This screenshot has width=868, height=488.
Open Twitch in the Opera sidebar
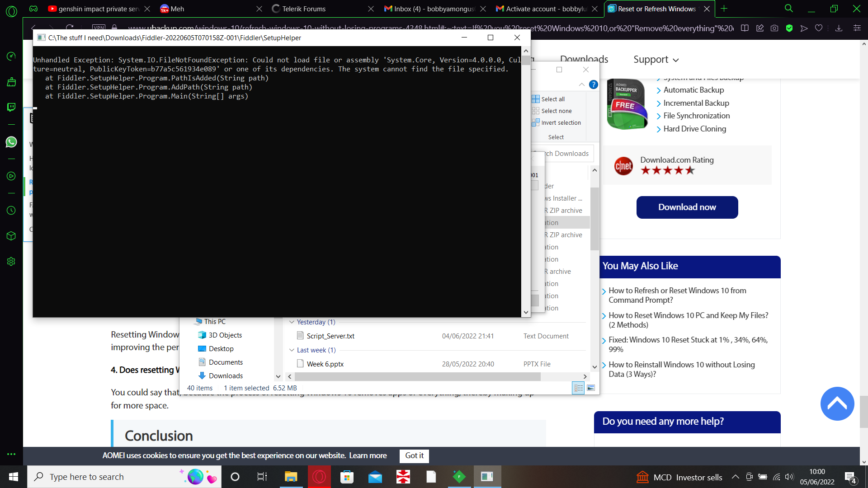pos(11,107)
